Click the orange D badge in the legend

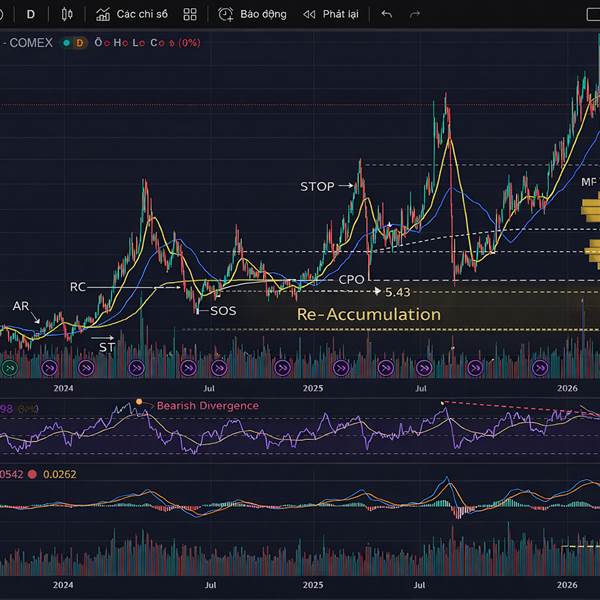tap(79, 43)
